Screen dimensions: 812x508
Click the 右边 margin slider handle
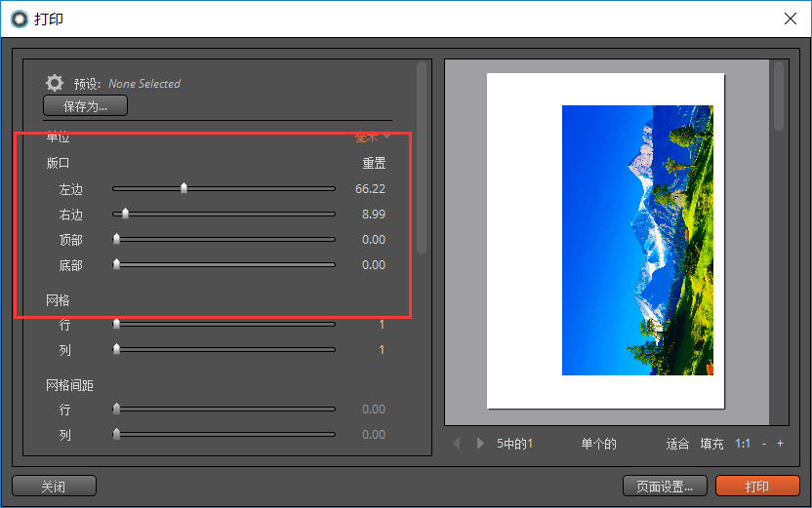point(125,214)
